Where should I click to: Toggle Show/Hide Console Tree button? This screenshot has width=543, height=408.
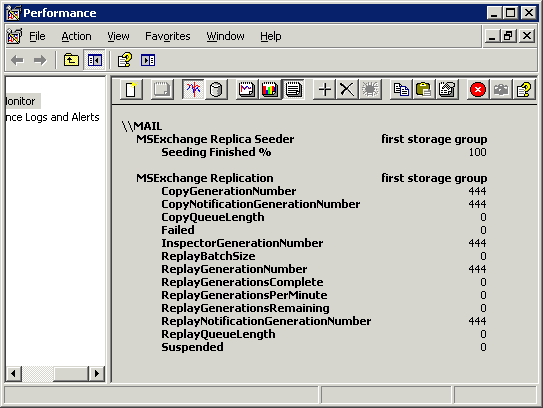pos(94,60)
